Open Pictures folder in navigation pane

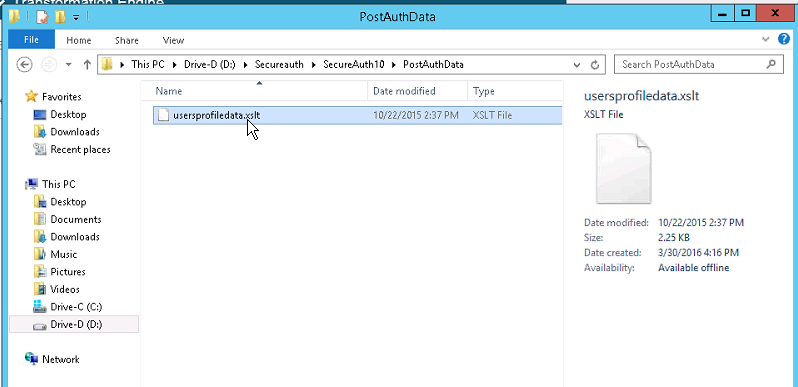[68, 272]
